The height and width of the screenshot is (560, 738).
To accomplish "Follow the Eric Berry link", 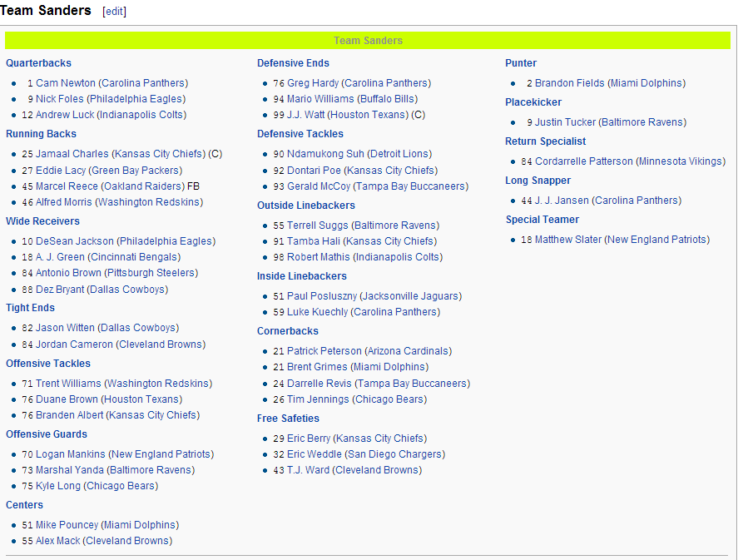I will point(309,439).
